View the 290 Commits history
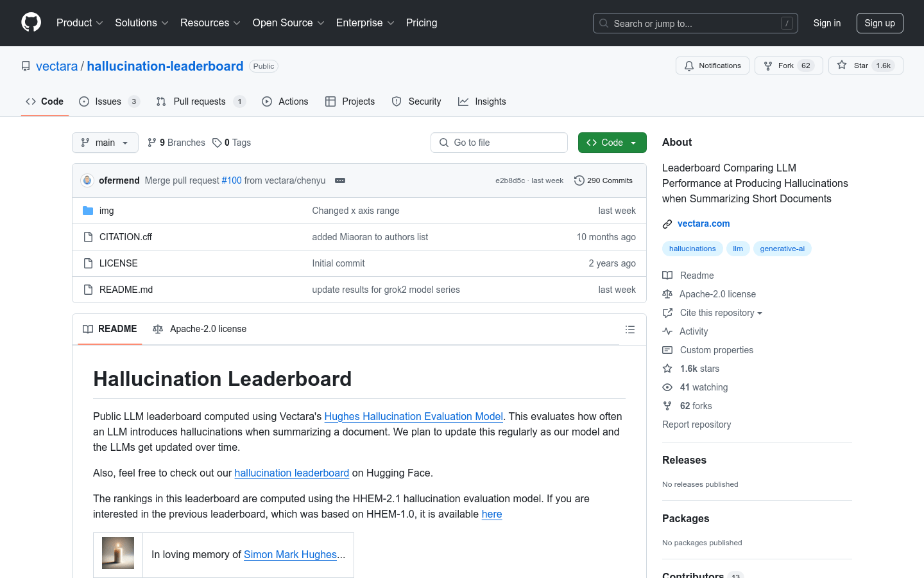The image size is (924, 578). (603, 180)
